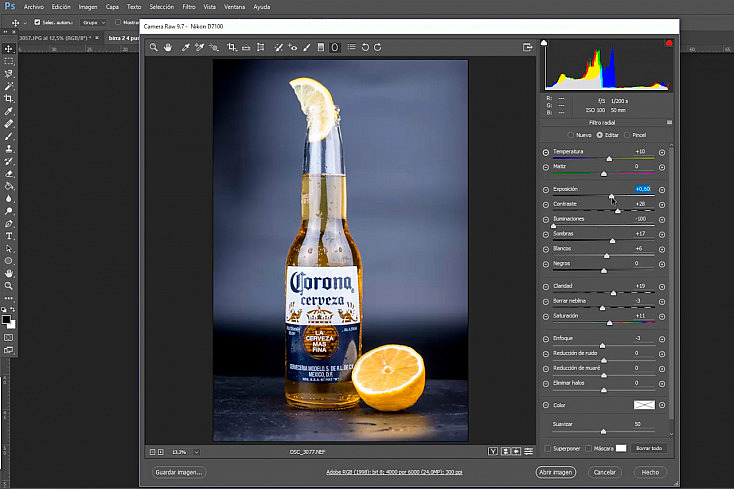
Task: Select the Straighten tool
Action: click(246, 47)
